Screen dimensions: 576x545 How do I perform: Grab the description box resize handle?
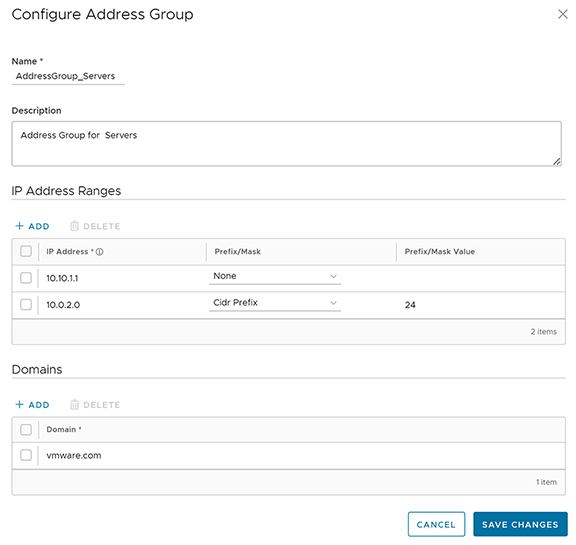557,162
